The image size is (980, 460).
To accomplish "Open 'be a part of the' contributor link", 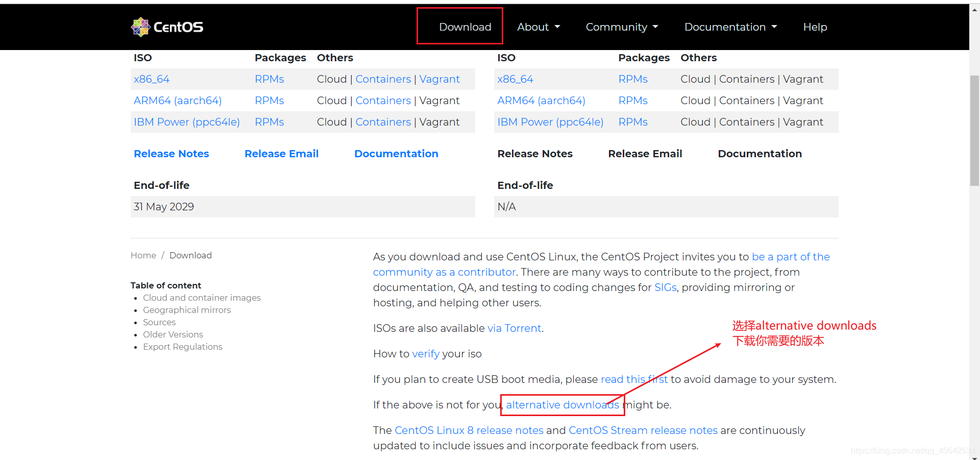I will (791, 257).
